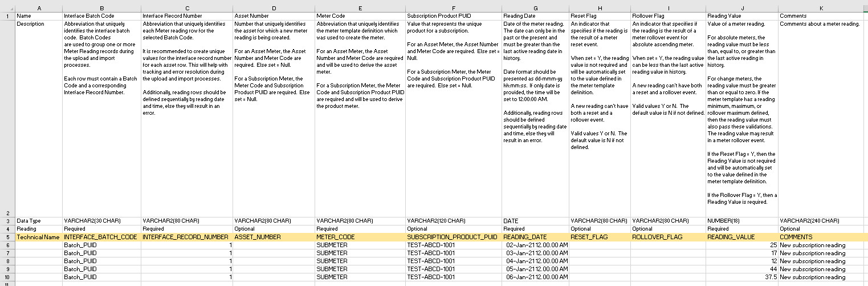Click the COMMENTS technical name cell
The image size is (868, 286).
click(821, 236)
